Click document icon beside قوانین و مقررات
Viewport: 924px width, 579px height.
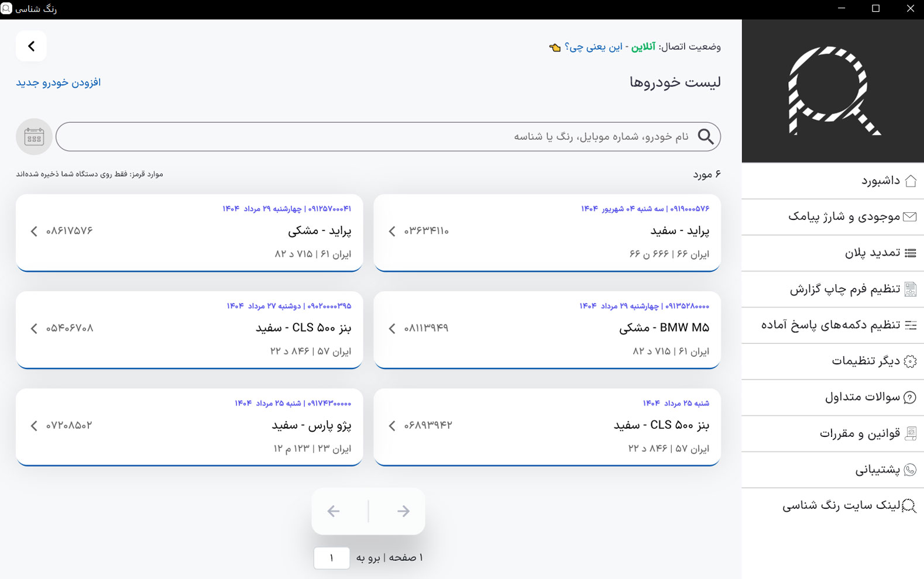(910, 433)
